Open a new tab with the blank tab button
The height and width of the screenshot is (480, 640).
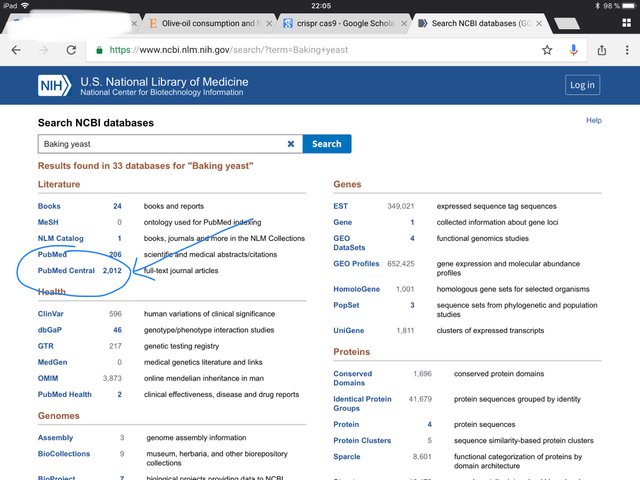tap(567, 24)
